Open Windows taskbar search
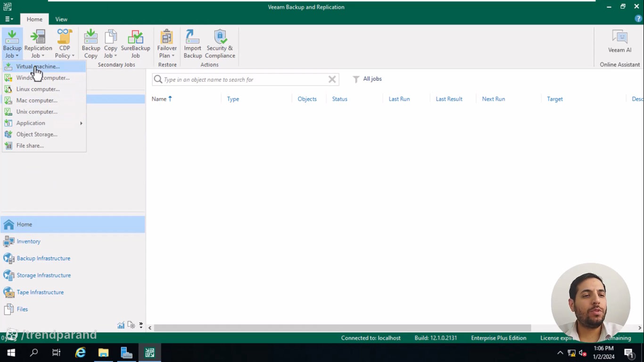Screen dimensions: 644x362 [x=34, y=353]
